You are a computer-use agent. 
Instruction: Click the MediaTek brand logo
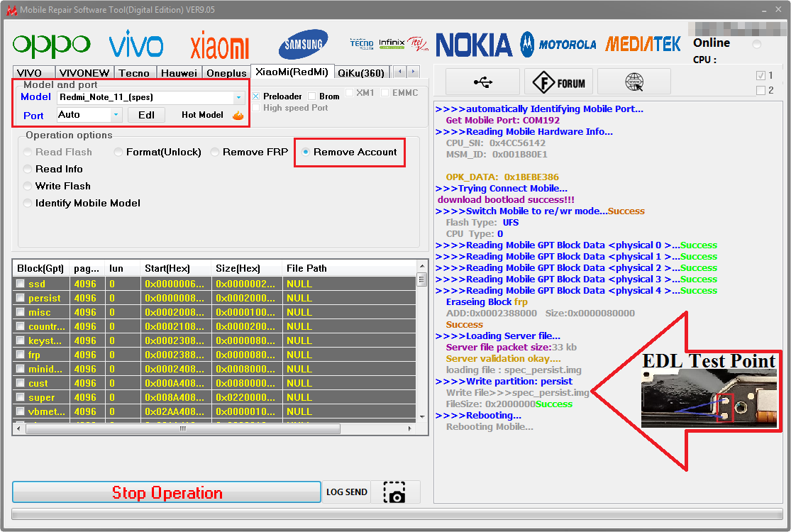(643, 45)
